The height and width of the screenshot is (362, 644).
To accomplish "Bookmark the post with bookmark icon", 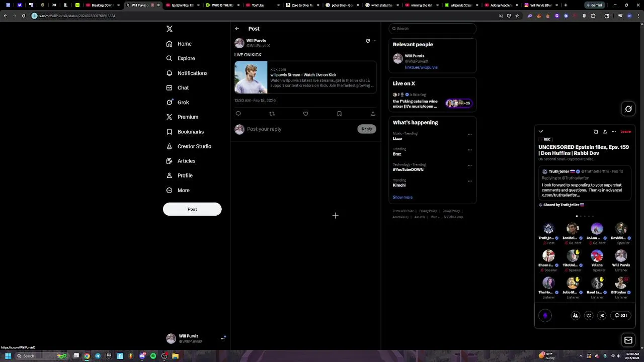I will coord(339,114).
